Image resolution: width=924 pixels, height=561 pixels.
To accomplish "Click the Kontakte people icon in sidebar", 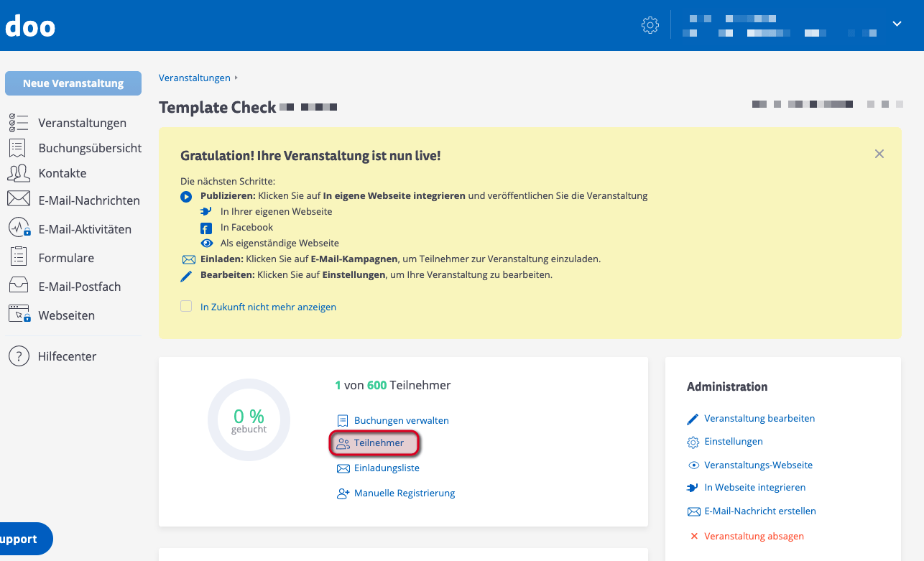I will click(x=19, y=173).
